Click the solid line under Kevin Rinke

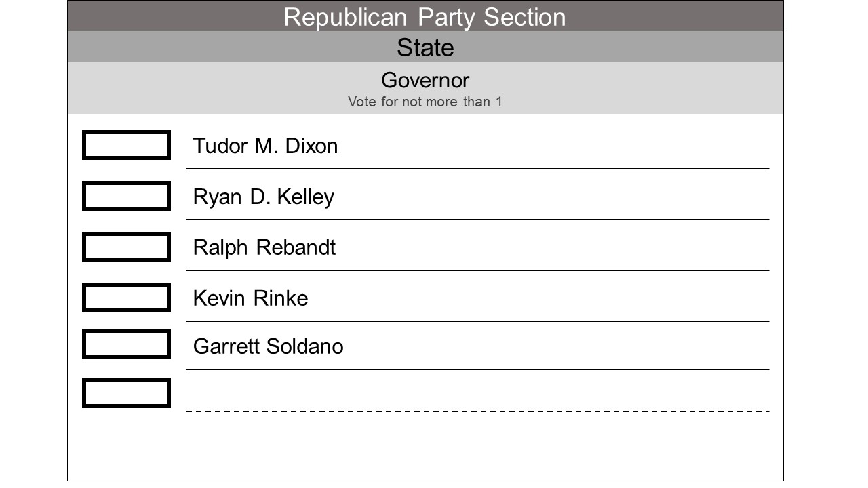pos(477,321)
